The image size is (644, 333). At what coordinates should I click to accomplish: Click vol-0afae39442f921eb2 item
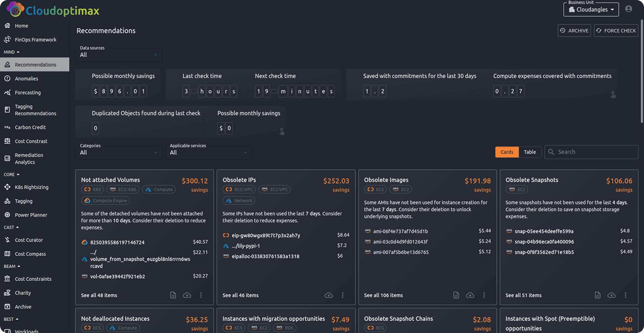(117, 276)
